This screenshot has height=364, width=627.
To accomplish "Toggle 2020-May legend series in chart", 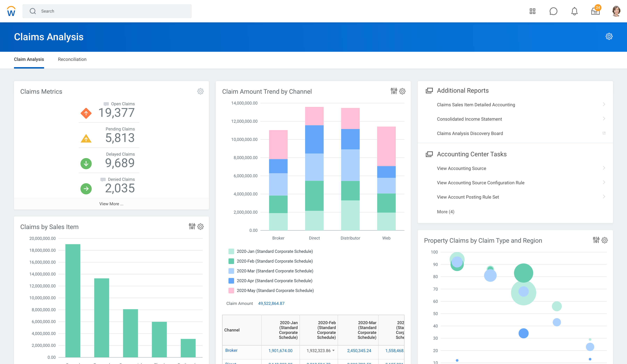I will click(231, 290).
